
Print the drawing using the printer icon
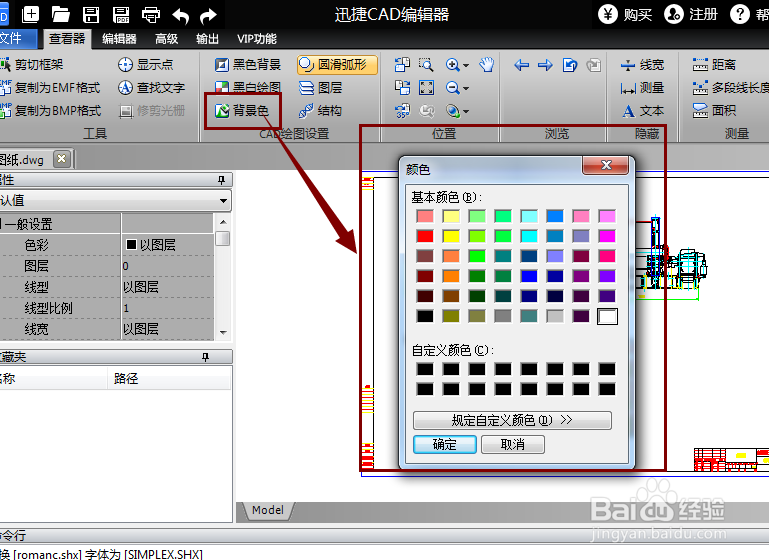(151, 15)
